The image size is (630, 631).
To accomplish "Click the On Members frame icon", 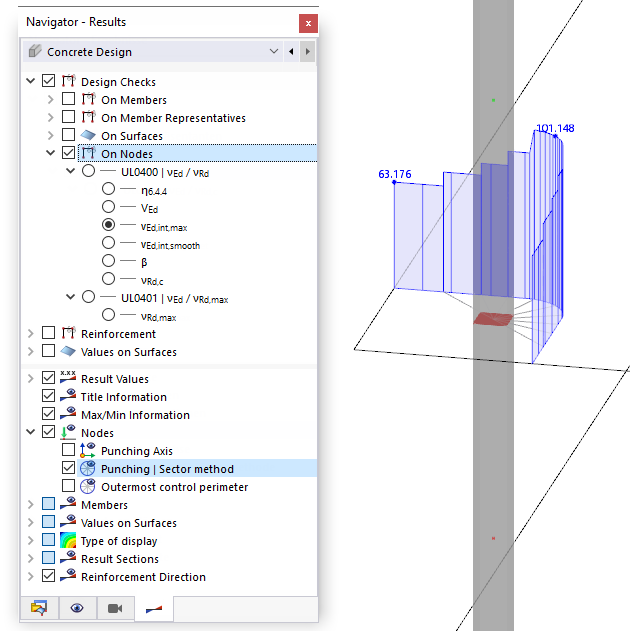I will point(89,99).
